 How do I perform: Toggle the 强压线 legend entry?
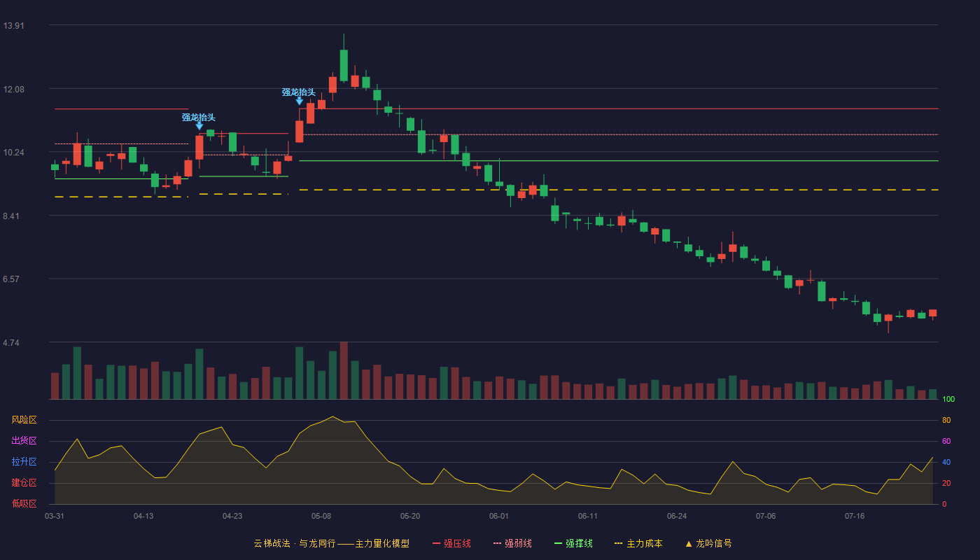tap(451, 543)
